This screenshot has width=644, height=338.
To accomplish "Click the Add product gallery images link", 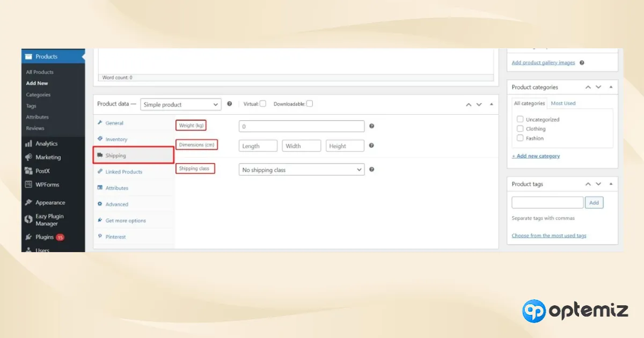I will tap(543, 63).
